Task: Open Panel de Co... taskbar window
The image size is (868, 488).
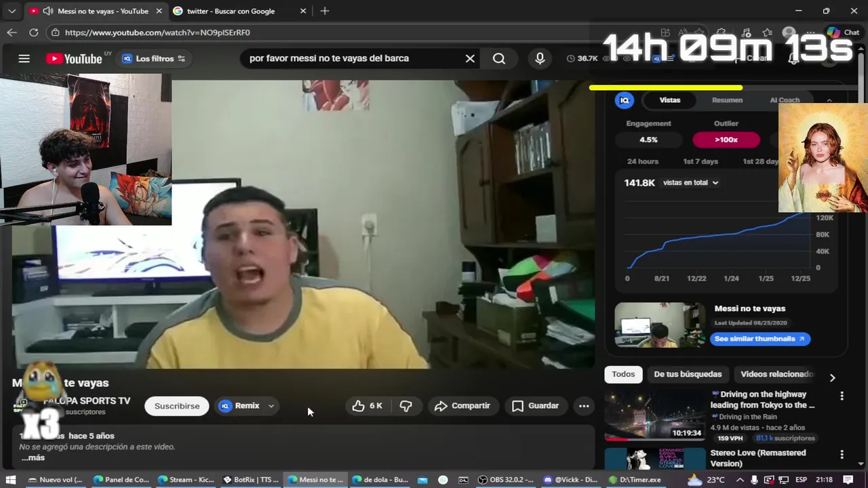Action: click(x=121, y=480)
